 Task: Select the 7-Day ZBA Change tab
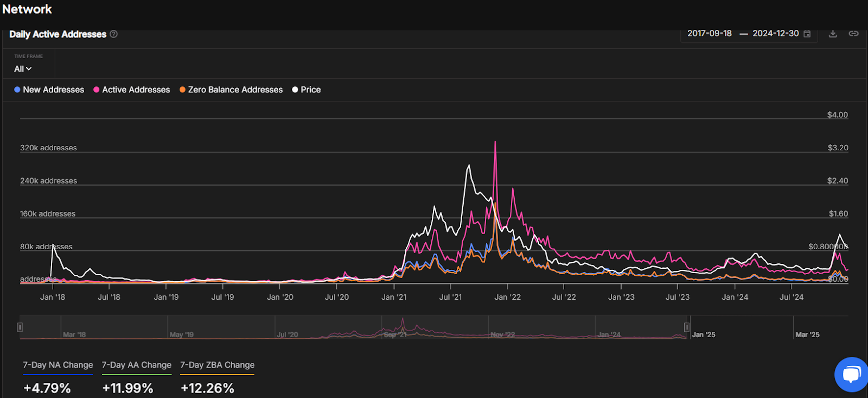tap(217, 365)
